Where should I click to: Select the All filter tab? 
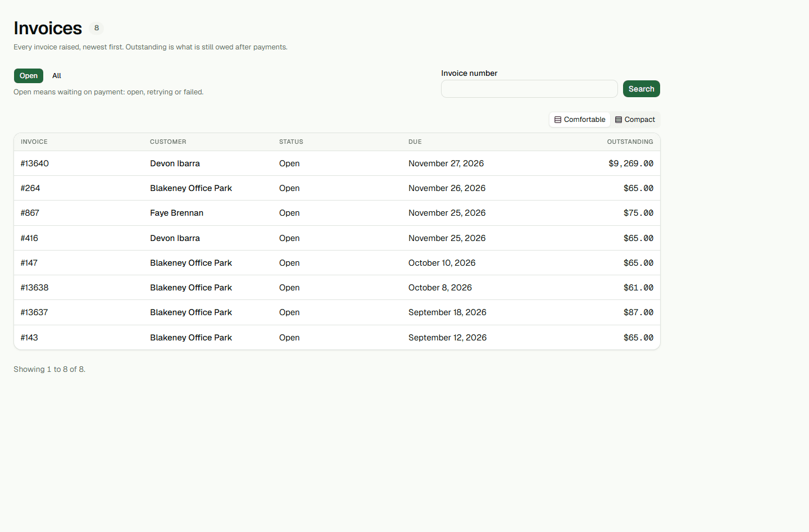(x=57, y=76)
